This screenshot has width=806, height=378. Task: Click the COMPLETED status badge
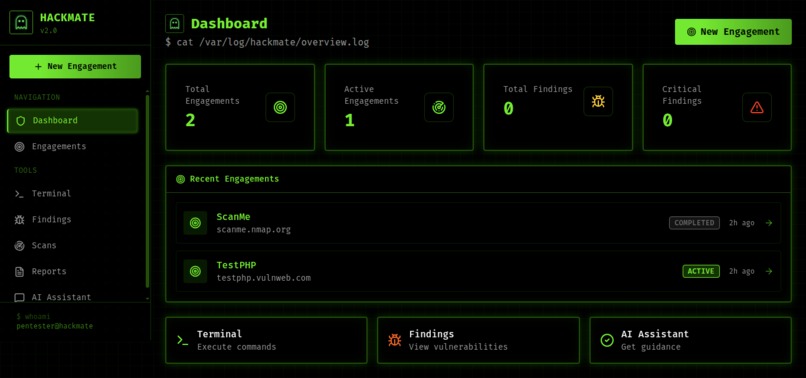pyautogui.click(x=694, y=223)
